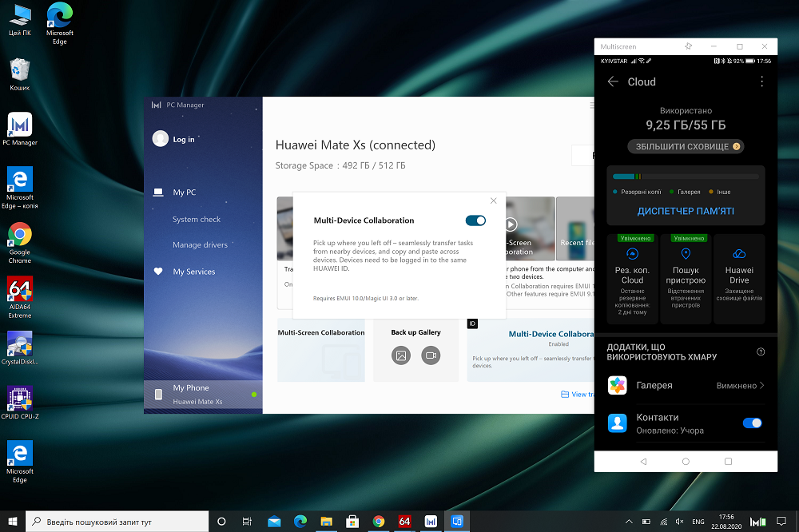Click the Log in avatar in PC Manager
This screenshot has height=532, width=799.
160,139
